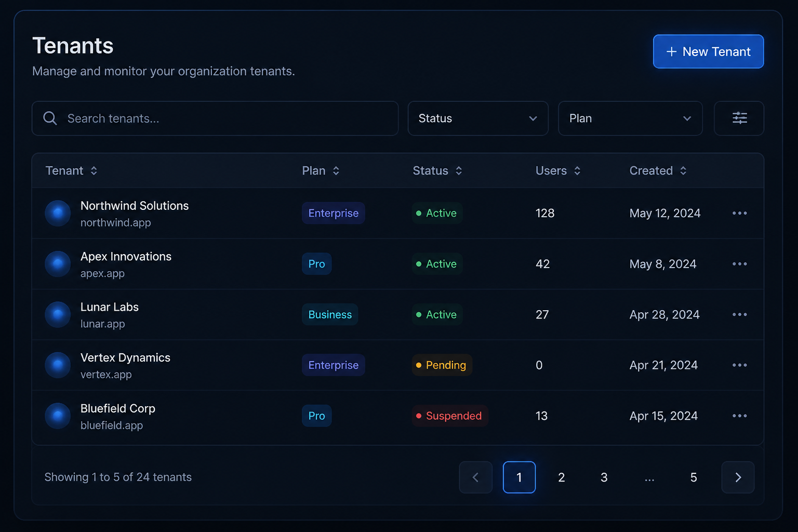The width and height of the screenshot is (798, 532).
Task: Open row actions for Vertex Dynamics
Action: pyautogui.click(x=739, y=365)
